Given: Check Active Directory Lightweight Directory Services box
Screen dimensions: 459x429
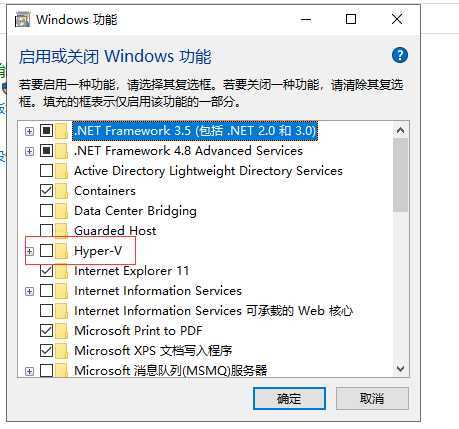Looking at the screenshot, I should pos(46,170).
